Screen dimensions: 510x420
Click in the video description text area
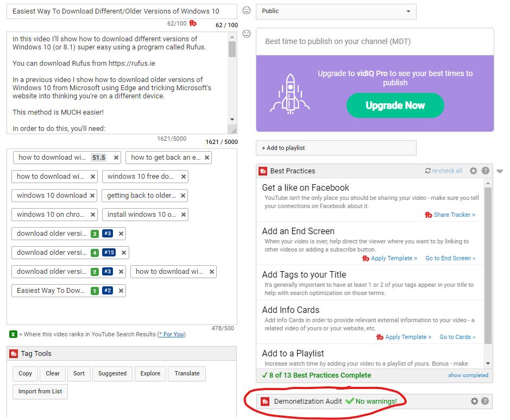point(117,83)
